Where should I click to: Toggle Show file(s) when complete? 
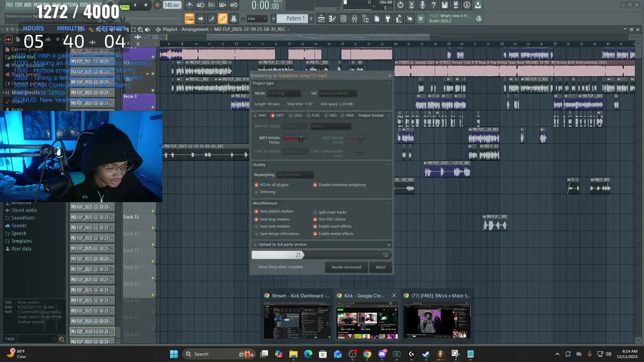point(278,267)
